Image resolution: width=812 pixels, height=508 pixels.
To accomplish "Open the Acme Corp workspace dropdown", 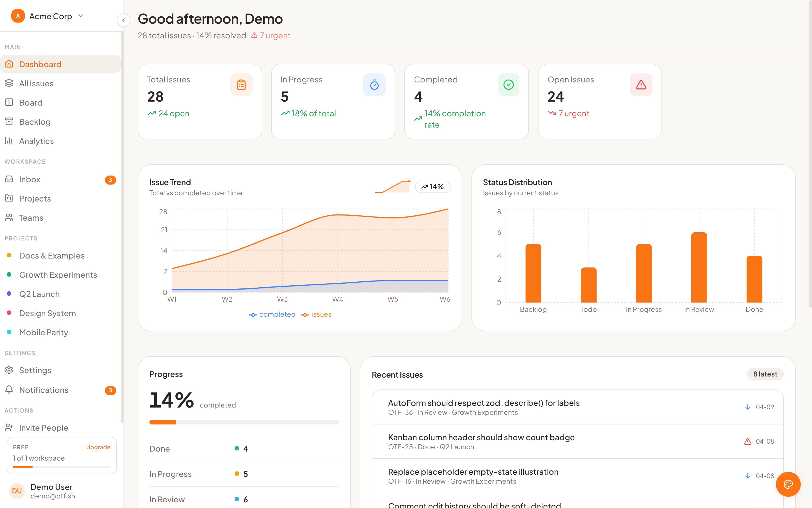I will coord(48,16).
